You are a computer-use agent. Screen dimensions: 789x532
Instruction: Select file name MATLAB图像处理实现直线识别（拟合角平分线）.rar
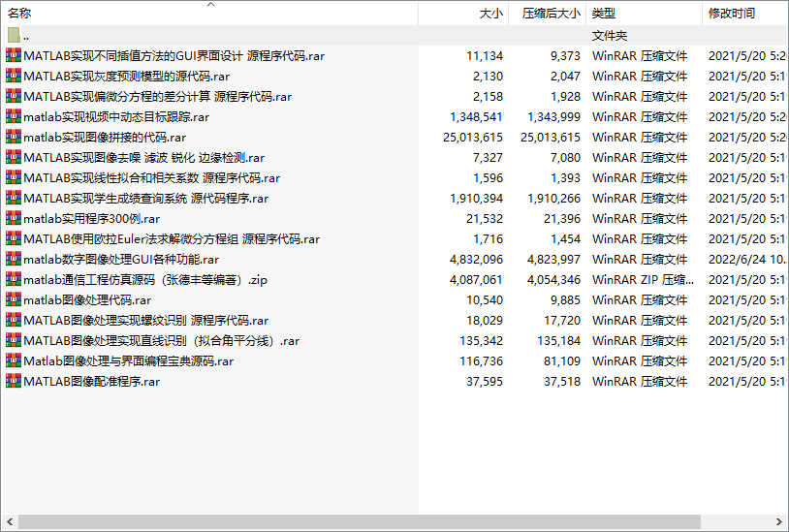(x=162, y=341)
